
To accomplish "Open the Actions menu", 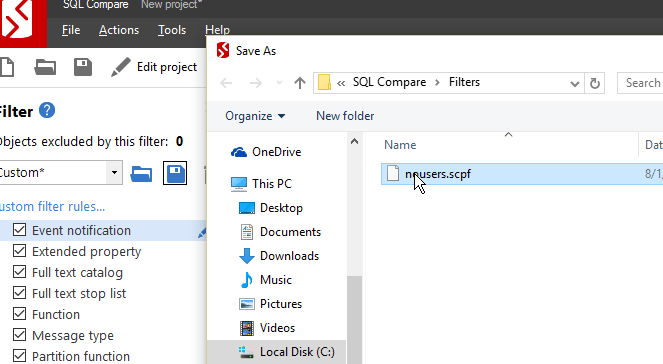I will [x=119, y=30].
